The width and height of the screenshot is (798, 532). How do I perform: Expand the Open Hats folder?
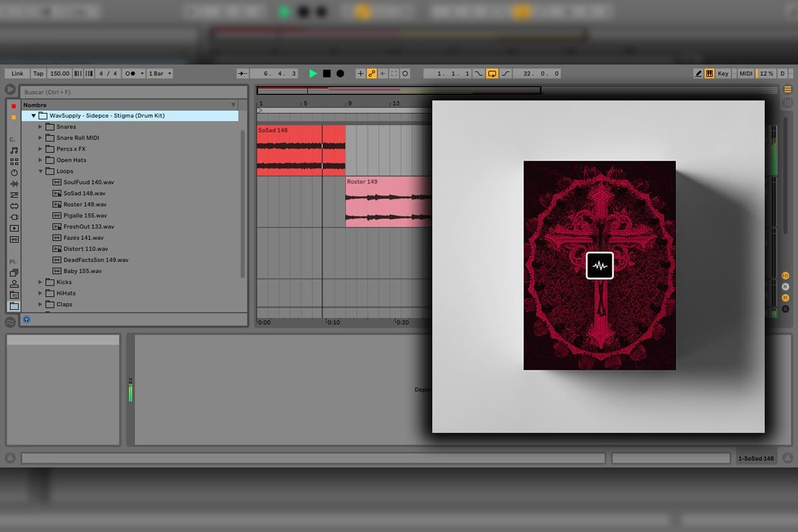(41, 160)
